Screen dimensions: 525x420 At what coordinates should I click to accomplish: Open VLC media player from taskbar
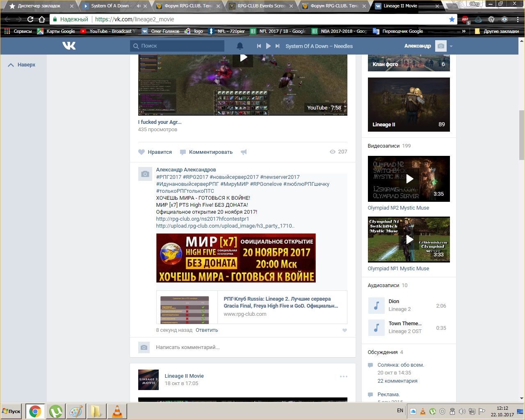pyautogui.click(x=117, y=411)
